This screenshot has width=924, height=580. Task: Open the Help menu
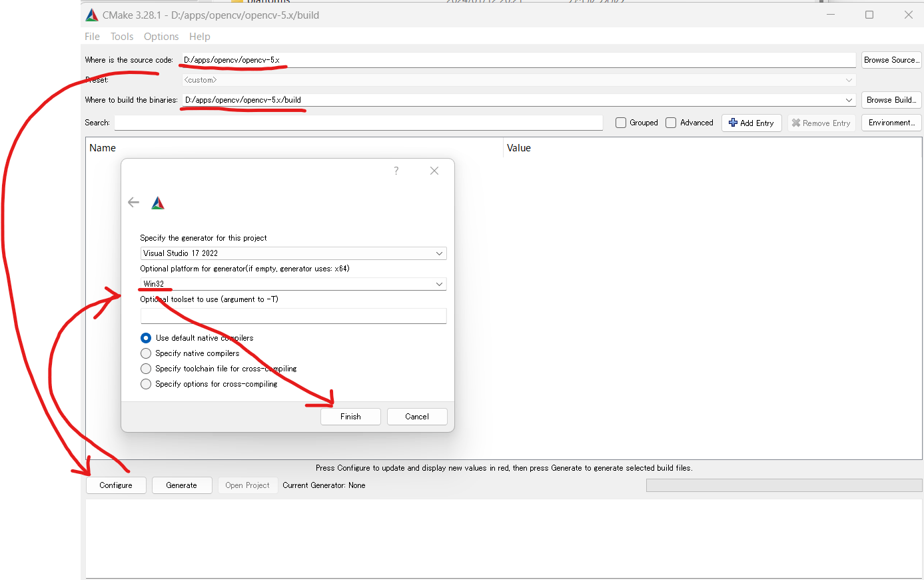pos(200,37)
